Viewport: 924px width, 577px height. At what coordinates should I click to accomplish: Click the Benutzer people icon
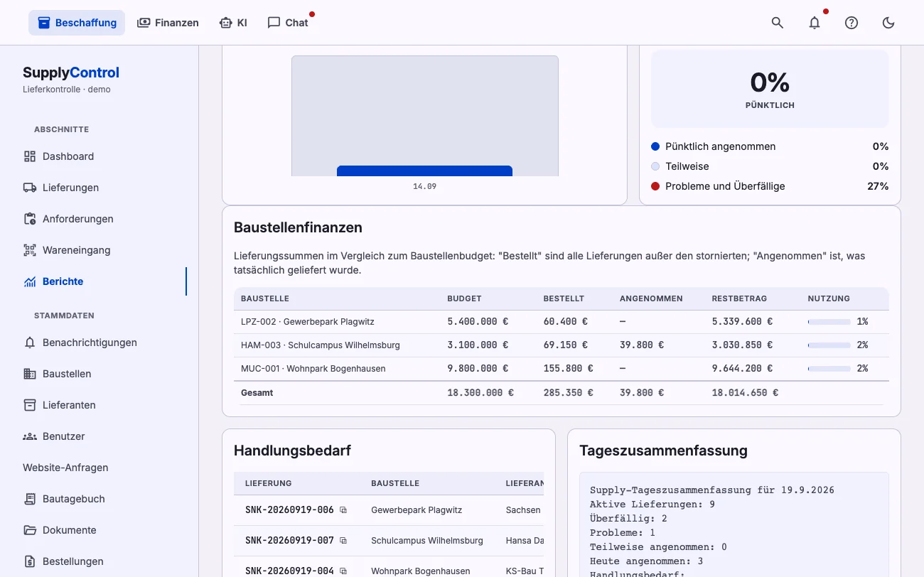coord(30,436)
